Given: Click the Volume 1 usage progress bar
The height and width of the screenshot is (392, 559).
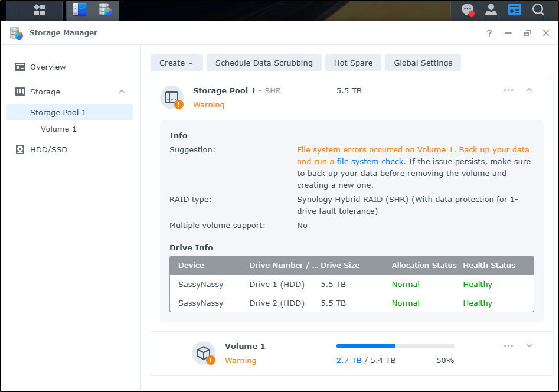Looking at the screenshot, I should coord(395,346).
